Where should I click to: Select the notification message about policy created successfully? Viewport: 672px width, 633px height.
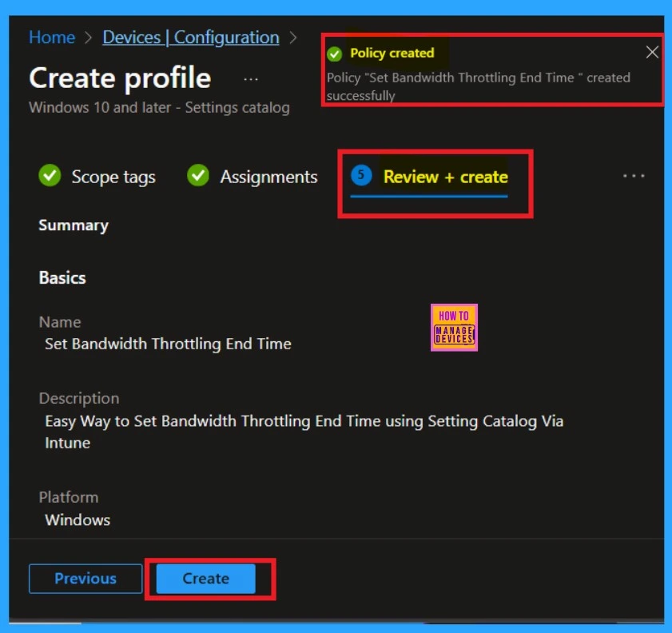pyautogui.click(x=479, y=86)
